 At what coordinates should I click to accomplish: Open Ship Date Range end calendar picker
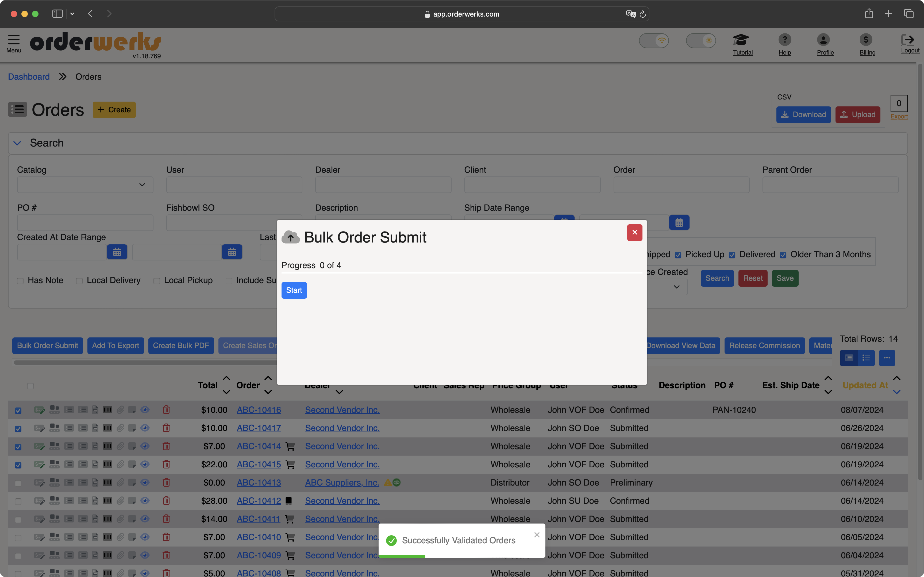pyautogui.click(x=679, y=222)
